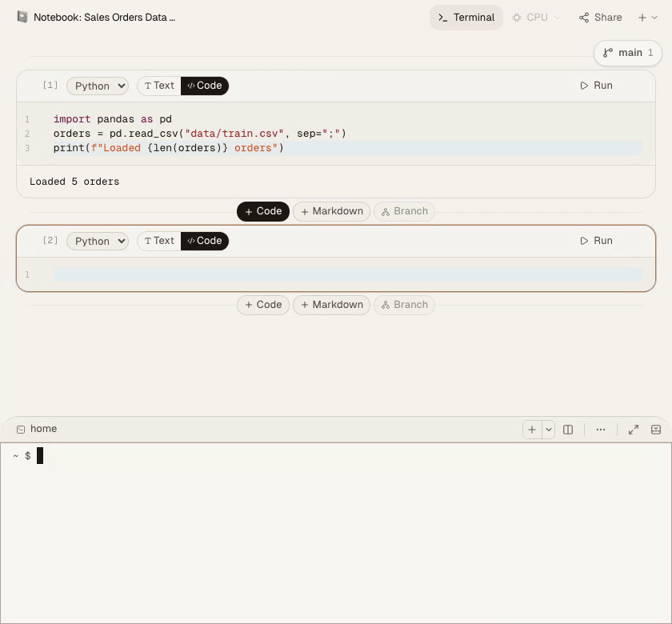Open the Python language dropdown in cell 1

[x=98, y=86]
